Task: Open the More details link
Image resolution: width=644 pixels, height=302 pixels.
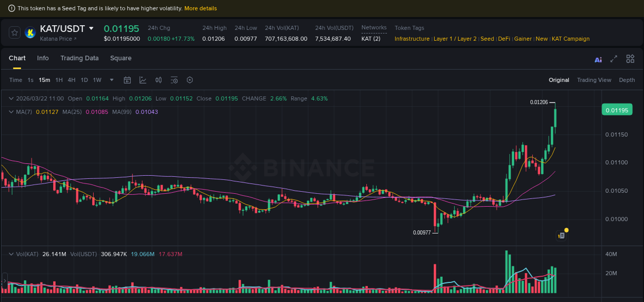Action: (x=200, y=8)
